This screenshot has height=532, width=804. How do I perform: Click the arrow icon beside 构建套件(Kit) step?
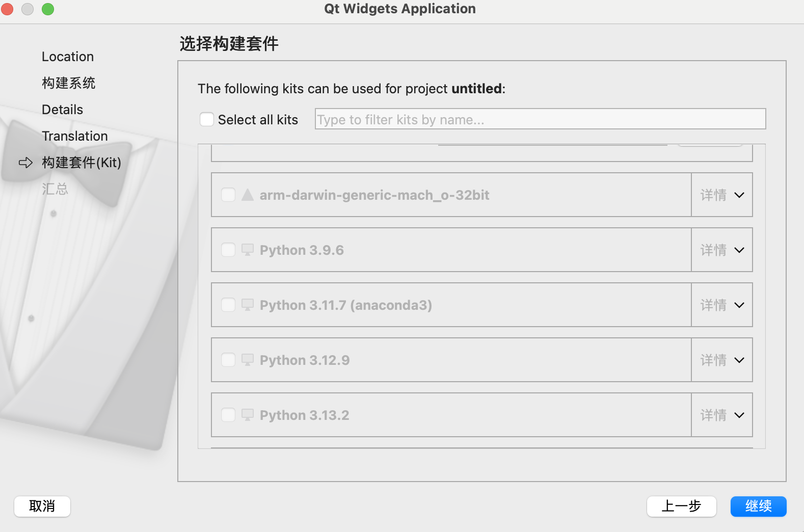coord(25,163)
